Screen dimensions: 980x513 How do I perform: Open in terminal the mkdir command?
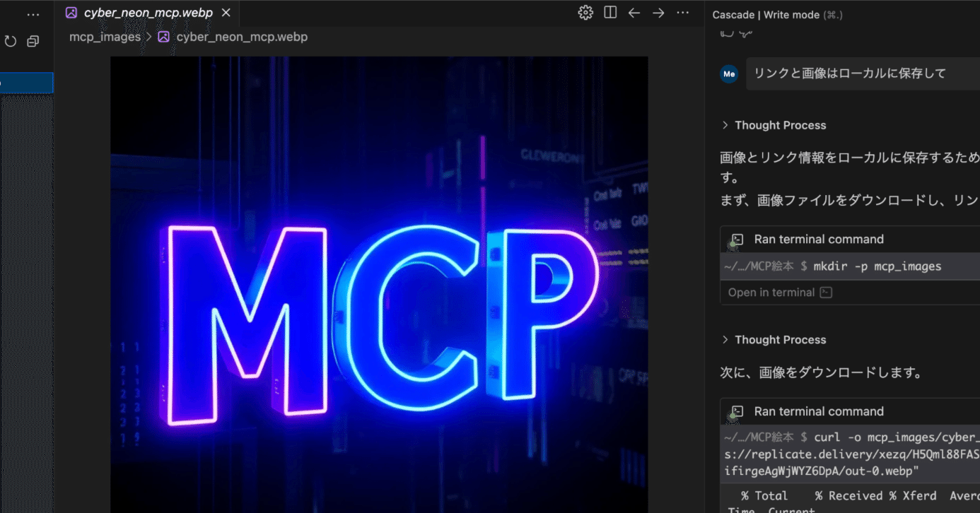(x=779, y=293)
